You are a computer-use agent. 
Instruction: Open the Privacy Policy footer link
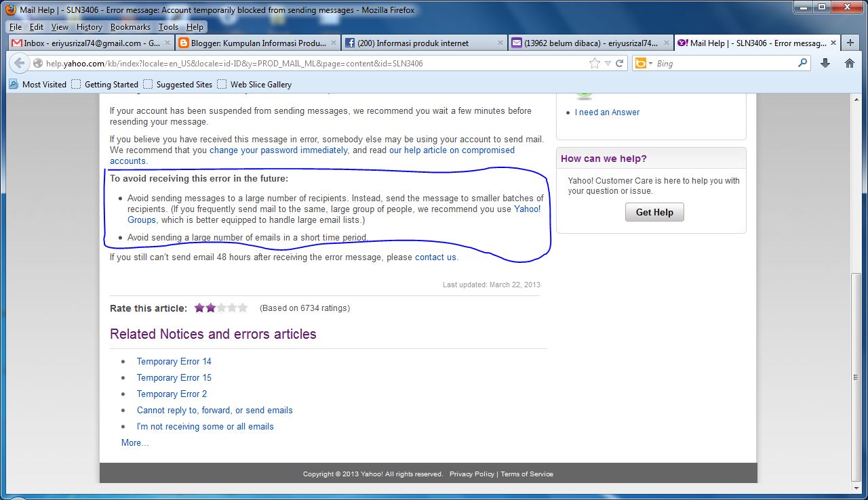(472, 474)
